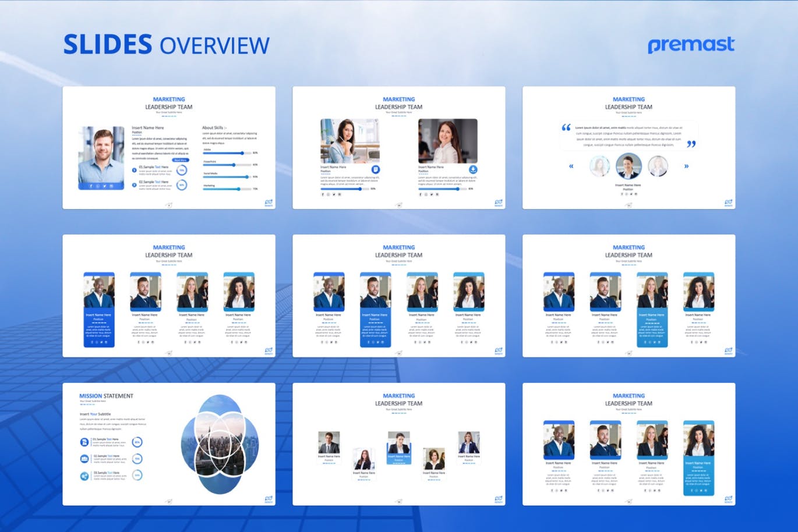Screen dimensions: 798x532
Task: Select the bearded man portrait on first slide
Action: 101,154
